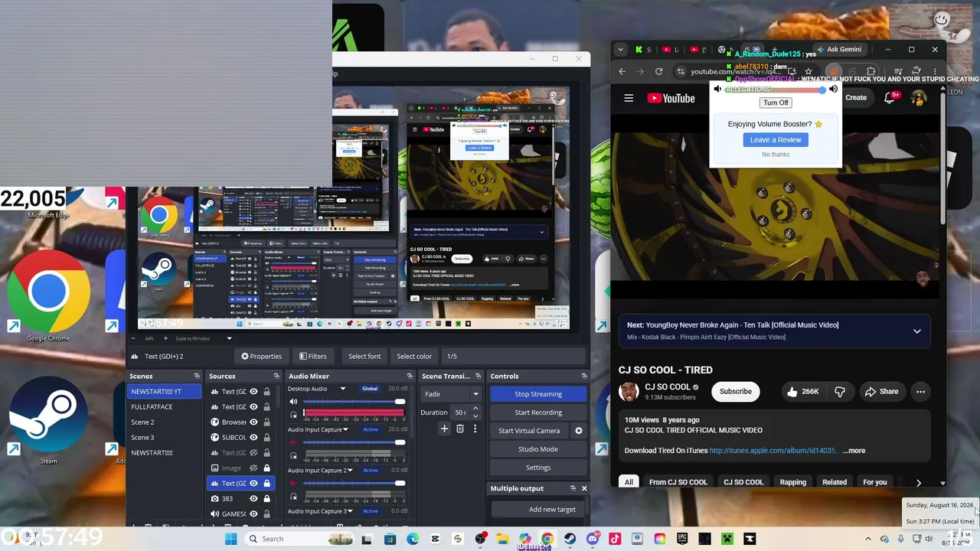Open Audio Input Capture 3 options arrow
Viewport: 980px width, 551px height.
351,511
